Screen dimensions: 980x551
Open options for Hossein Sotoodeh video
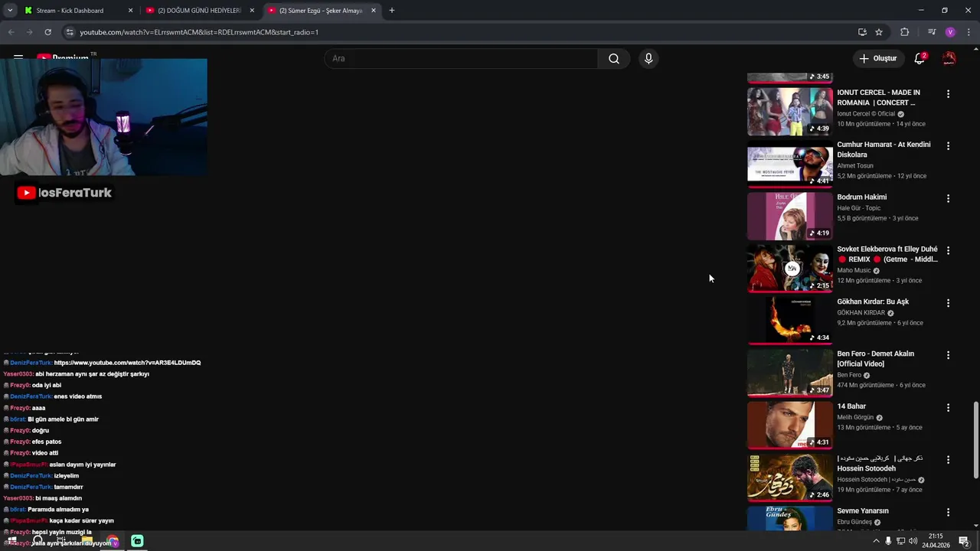[948, 460]
